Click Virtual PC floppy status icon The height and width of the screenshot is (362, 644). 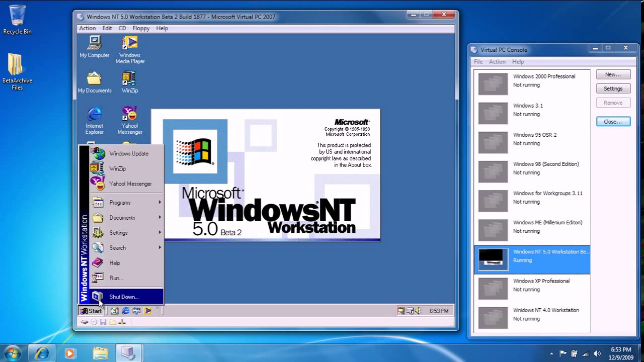click(x=103, y=322)
